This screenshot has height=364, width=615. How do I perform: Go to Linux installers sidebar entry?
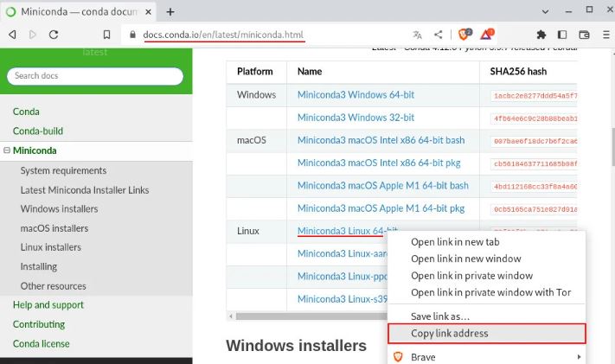pyautogui.click(x=50, y=247)
